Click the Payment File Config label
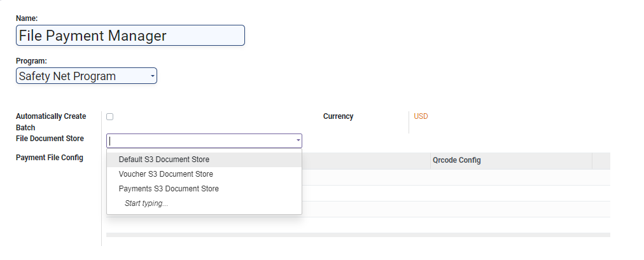 pyautogui.click(x=50, y=158)
